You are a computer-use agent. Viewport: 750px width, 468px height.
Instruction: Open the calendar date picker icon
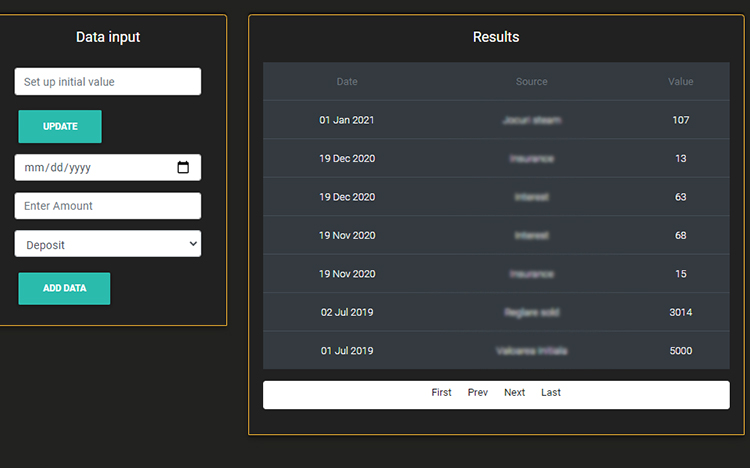(183, 168)
